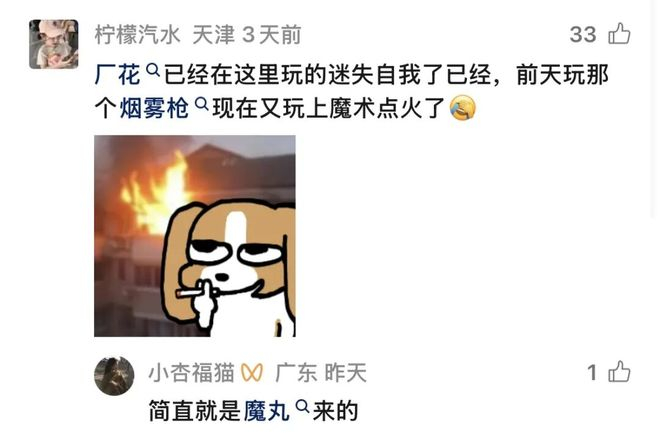
Task: Like the comment by 柠檬汽水
Action: tap(619, 34)
